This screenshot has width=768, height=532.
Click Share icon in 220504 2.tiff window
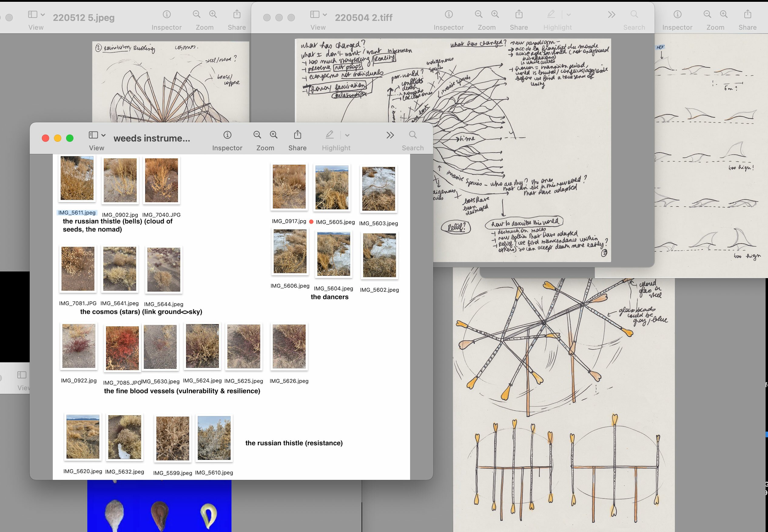tap(518, 14)
